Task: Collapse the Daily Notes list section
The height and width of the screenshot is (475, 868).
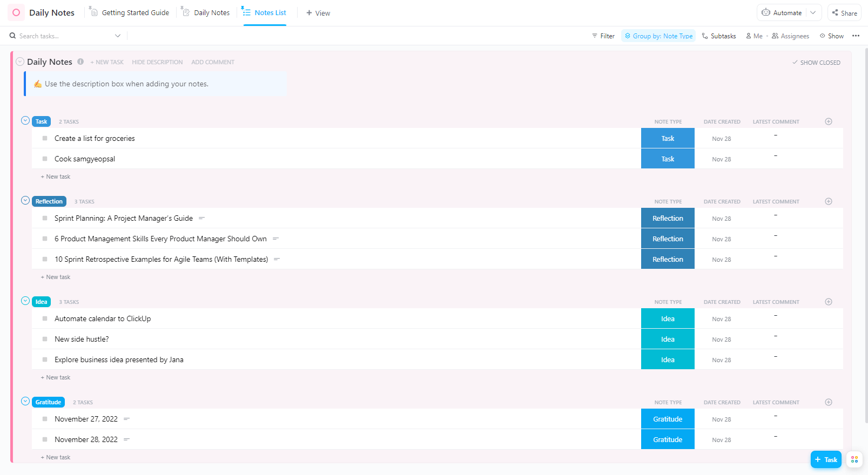Action: click(x=20, y=62)
